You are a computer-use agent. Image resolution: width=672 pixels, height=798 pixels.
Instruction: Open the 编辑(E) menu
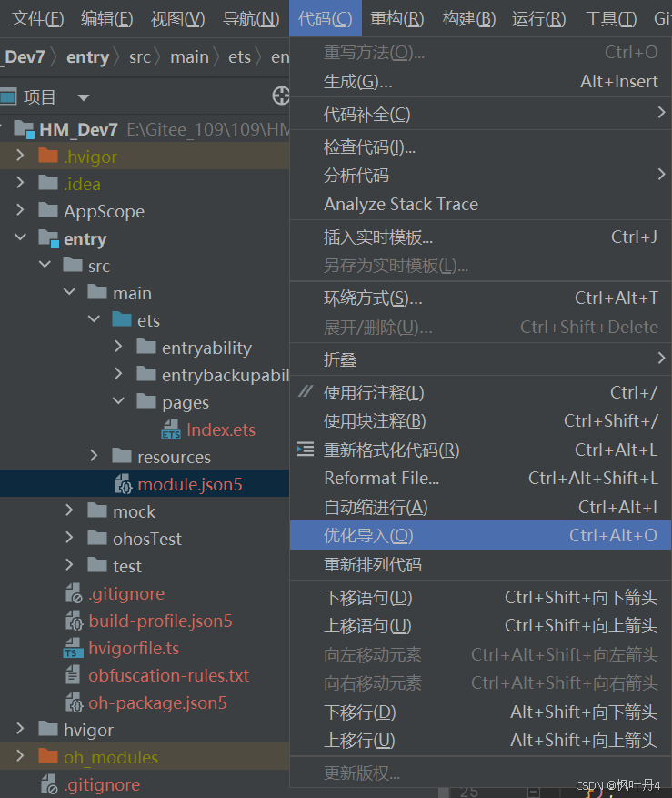(x=106, y=19)
